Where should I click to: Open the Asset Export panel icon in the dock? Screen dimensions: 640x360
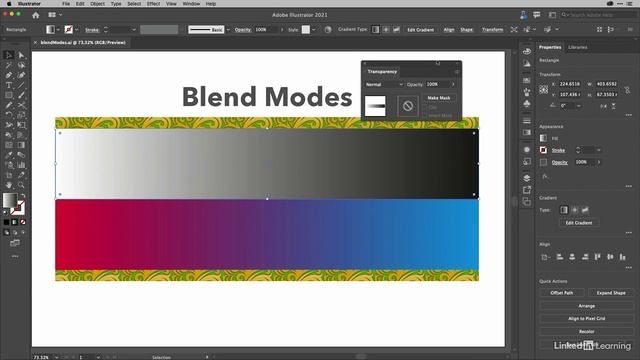[527, 190]
